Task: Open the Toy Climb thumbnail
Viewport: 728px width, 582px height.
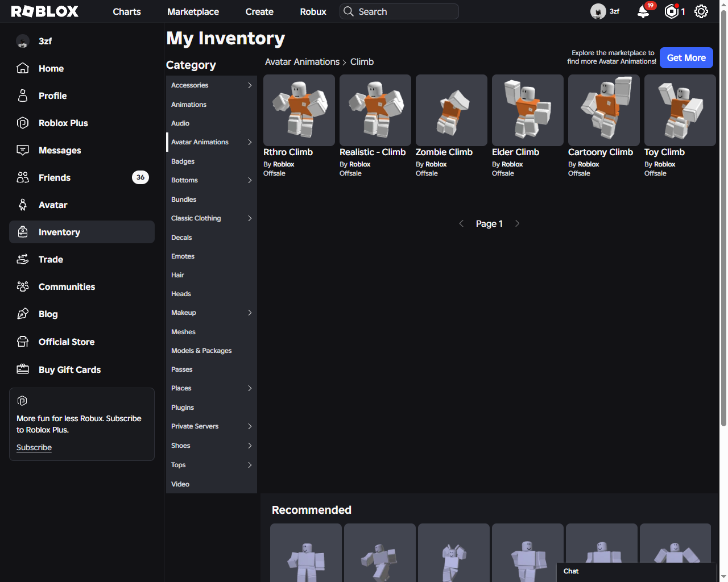Action: pyautogui.click(x=680, y=110)
